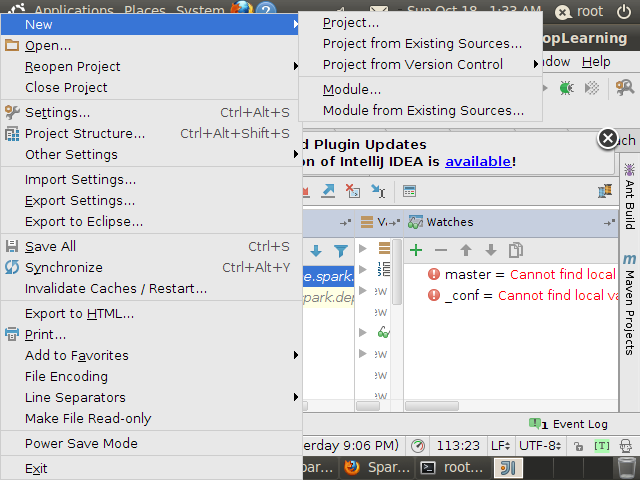640x480 pixels.
Task: Expand the first Variables tree node
Action: [x=362, y=248]
